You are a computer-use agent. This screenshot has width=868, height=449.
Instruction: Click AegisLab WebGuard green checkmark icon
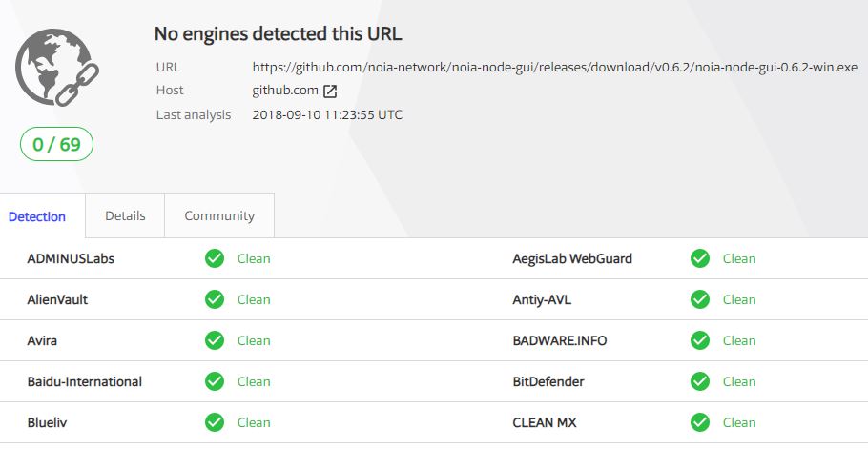[700, 258]
